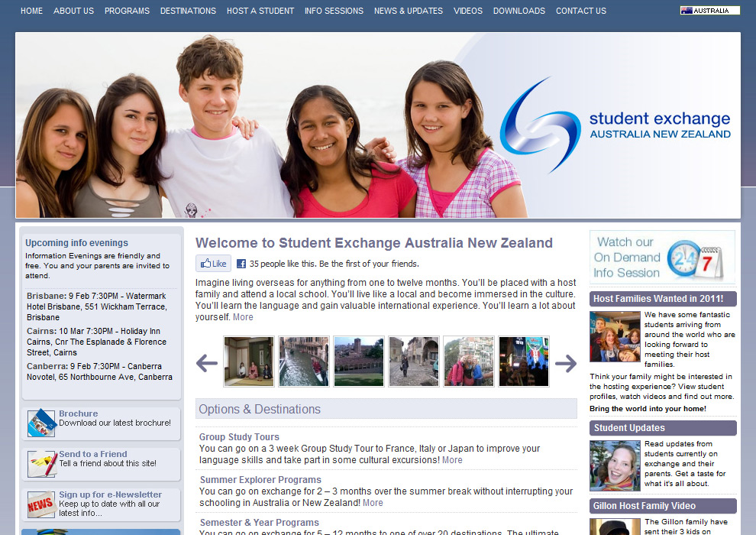Click the Watch our On Demand Info Session banner
Screen dimensions: 756x535
click(662, 257)
